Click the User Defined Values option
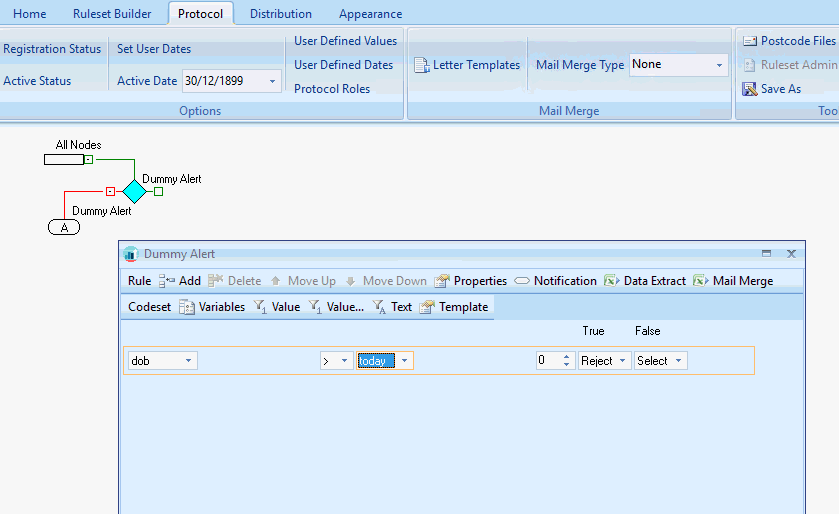Image resolution: width=839 pixels, height=514 pixels. pos(345,41)
